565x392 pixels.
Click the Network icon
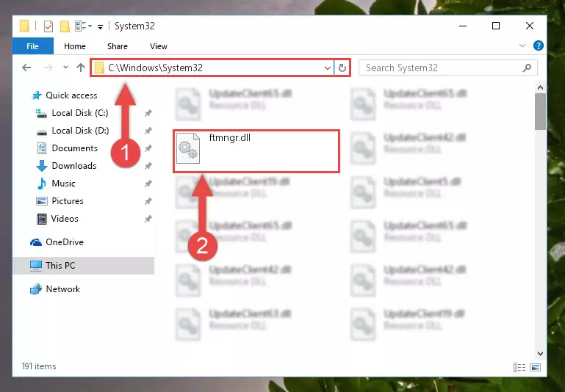coord(36,289)
